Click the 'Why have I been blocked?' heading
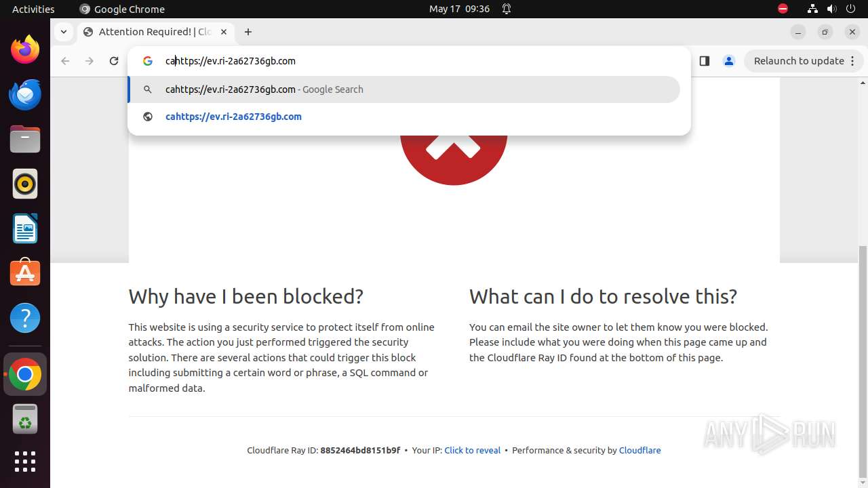This screenshot has width=868, height=488. tap(246, 296)
